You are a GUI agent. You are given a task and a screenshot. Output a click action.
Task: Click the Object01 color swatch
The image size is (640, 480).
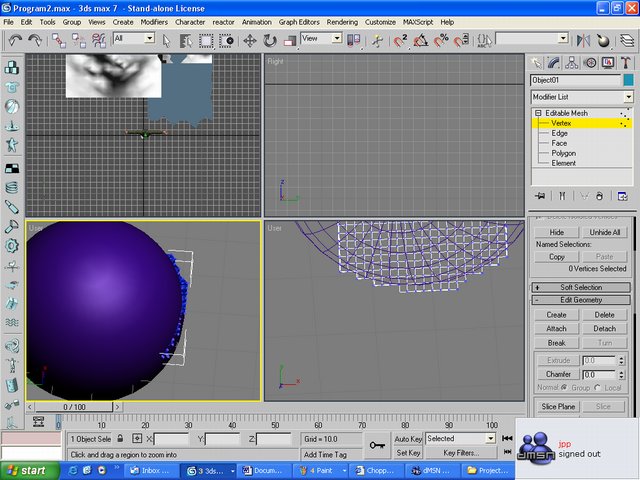click(x=628, y=80)
